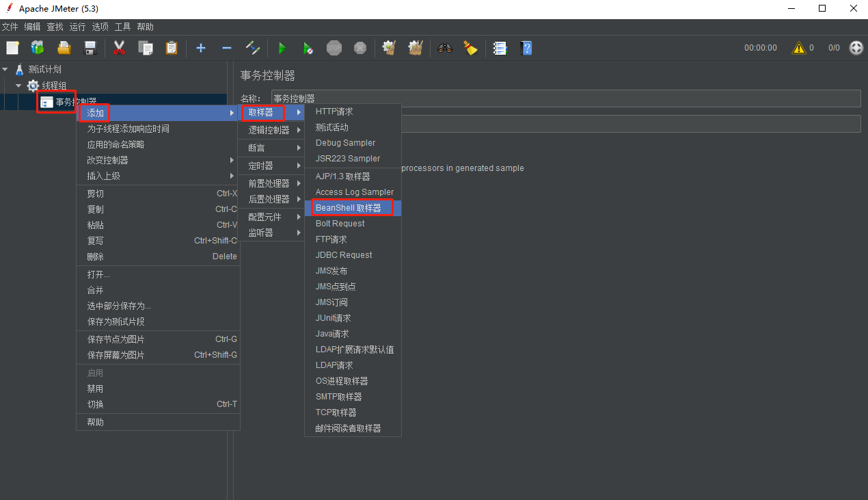Click the Collapse All minus icon
This screenshot has width=868, height=500.
227,48
